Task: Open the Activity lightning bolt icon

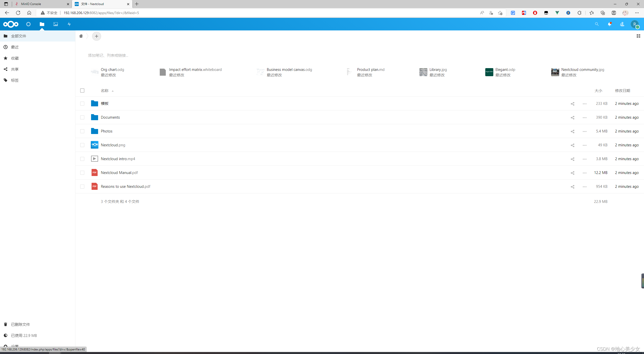Action: click(69, 24)
